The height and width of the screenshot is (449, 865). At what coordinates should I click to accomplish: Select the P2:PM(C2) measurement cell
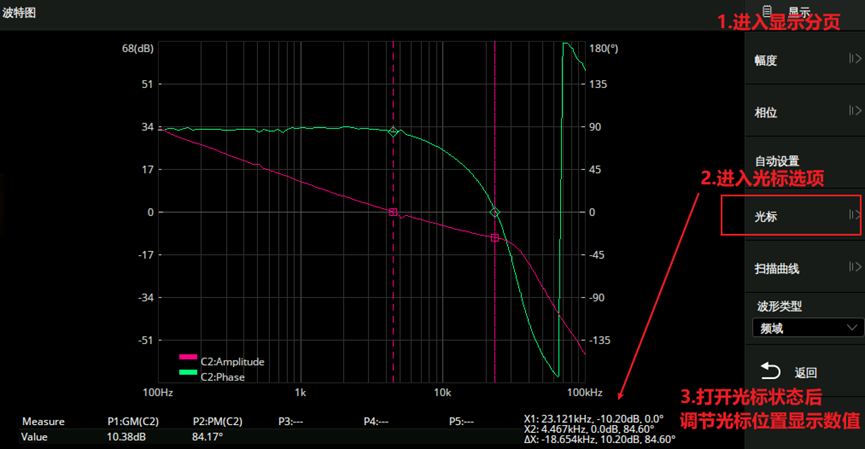(x=217, y=422)
